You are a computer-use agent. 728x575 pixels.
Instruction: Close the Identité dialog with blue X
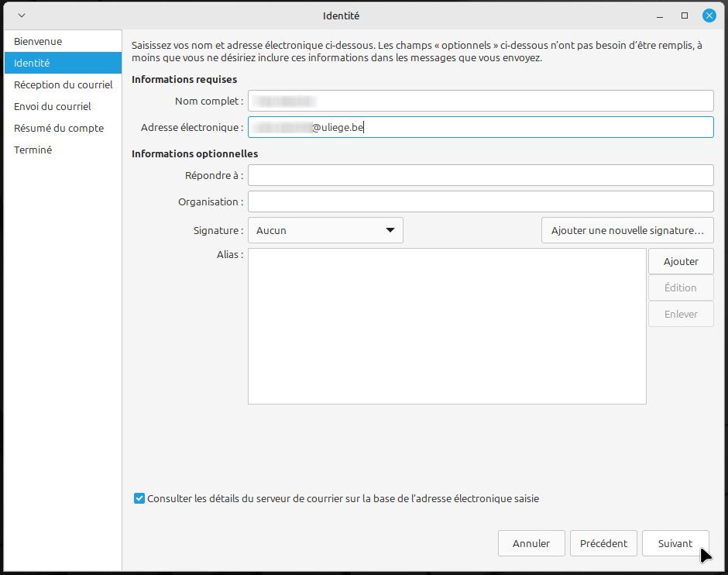click(x=709, y=15)
